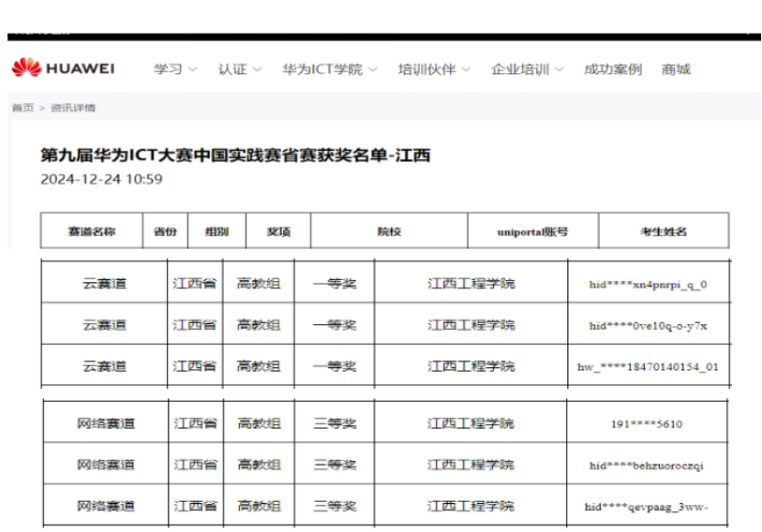
Task: Expand the 企业培训 chevron arrow
Action: click(560, 69)
